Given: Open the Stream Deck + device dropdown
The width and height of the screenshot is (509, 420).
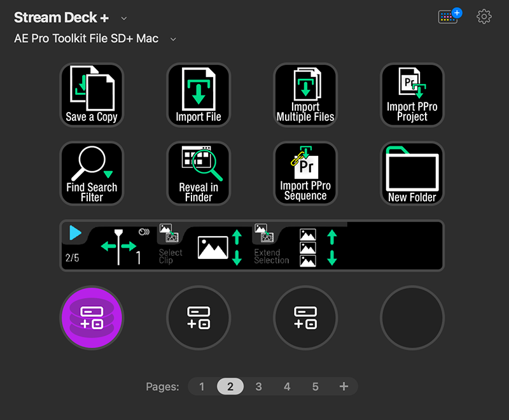Looking at the screenshot, I should [123, 17].
